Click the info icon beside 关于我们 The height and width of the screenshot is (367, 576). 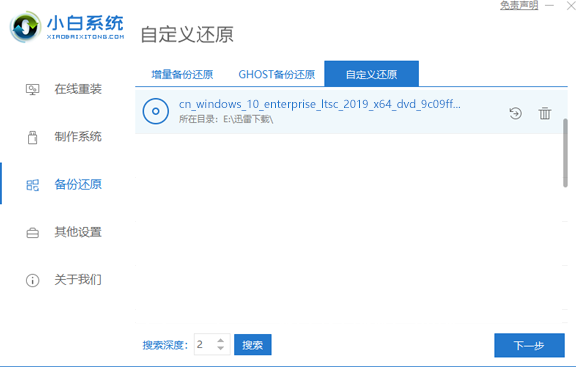pos(32,281)
